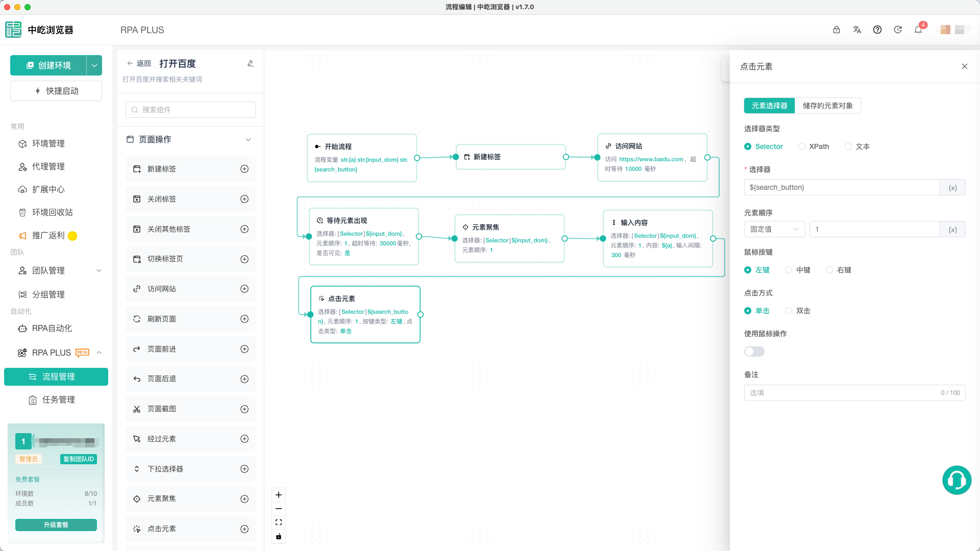This screenshot has height=551, width=980.
Task: Fit the flow canvas to screen
Action: click(x=279, y=522)
